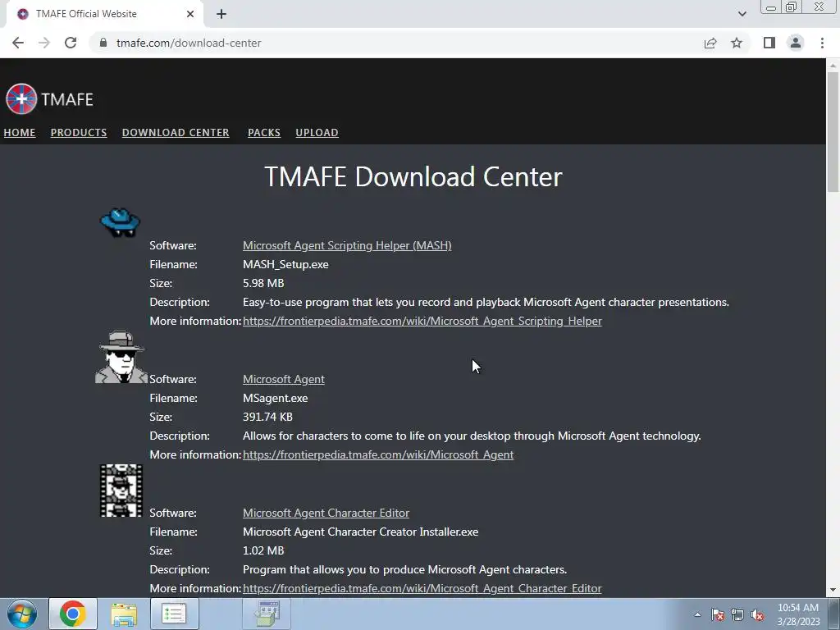Image resolution: width=840 pixels, height=630 pixels.
Task: Share this page icon in address bar
Action: coord(710,43)
